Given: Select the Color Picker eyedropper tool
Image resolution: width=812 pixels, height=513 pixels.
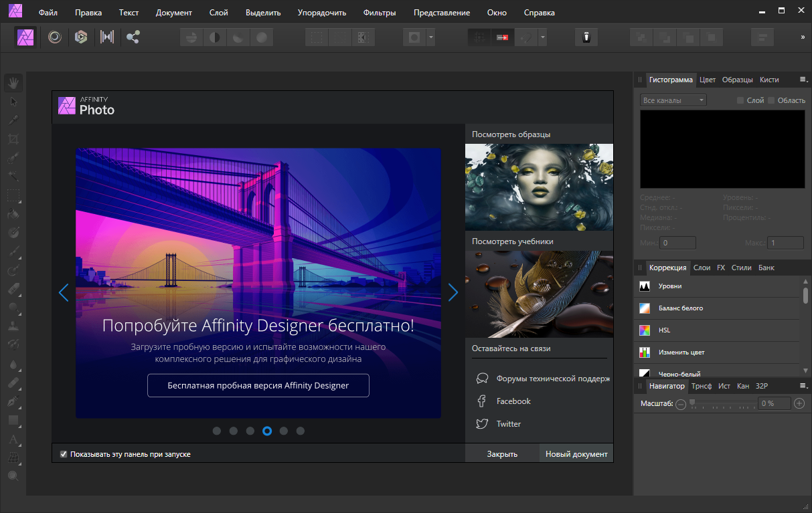Looking at the screenshot, I should [x=13, y=121].
